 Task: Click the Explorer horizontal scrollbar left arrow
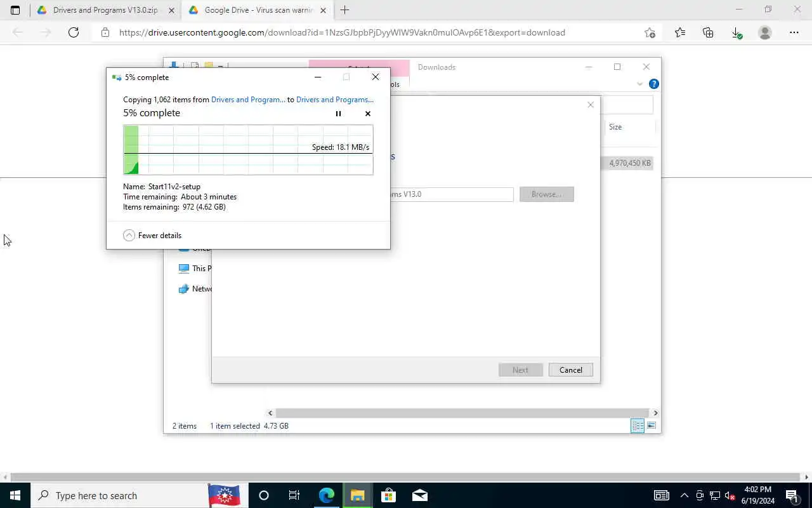tap(270, 413)
